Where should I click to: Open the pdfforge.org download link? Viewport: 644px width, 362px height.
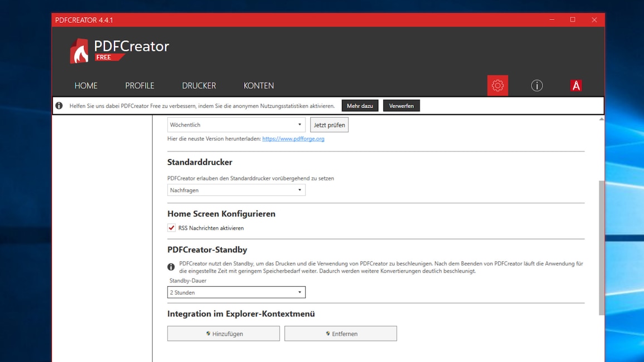click(293, 139)
